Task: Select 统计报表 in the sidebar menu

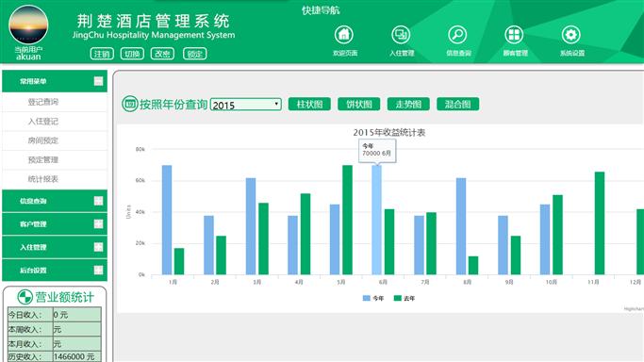Action: [x=43, y=179]
